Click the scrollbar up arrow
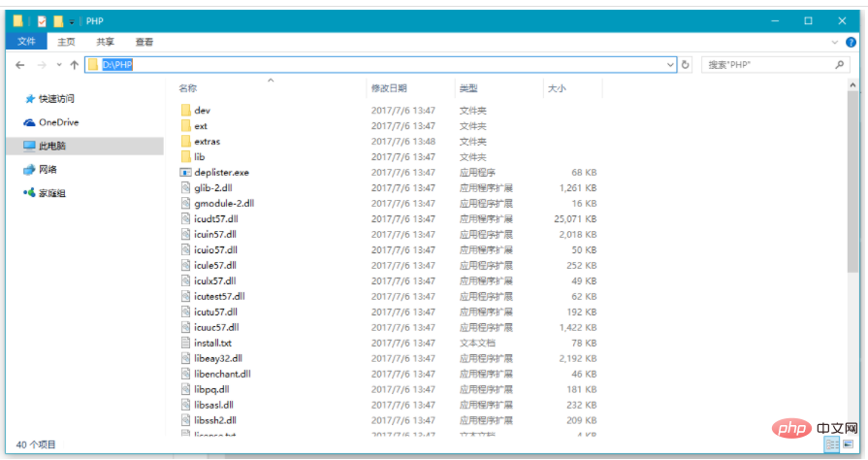This screenshot has width=868, height=460. click(852, 84)
